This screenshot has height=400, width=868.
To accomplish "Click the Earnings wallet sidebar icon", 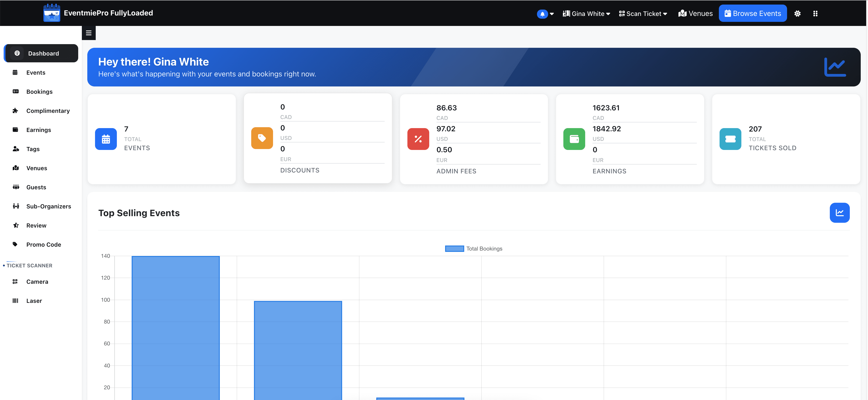I will point(15,129).
